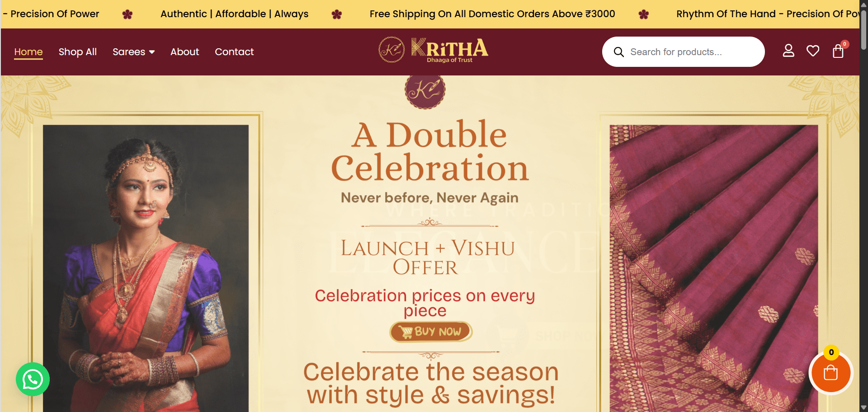Expand the Sarees dropdown menu
Image resolution: width=868 pixels, height=412 pixels.
(x=129, y=52)
